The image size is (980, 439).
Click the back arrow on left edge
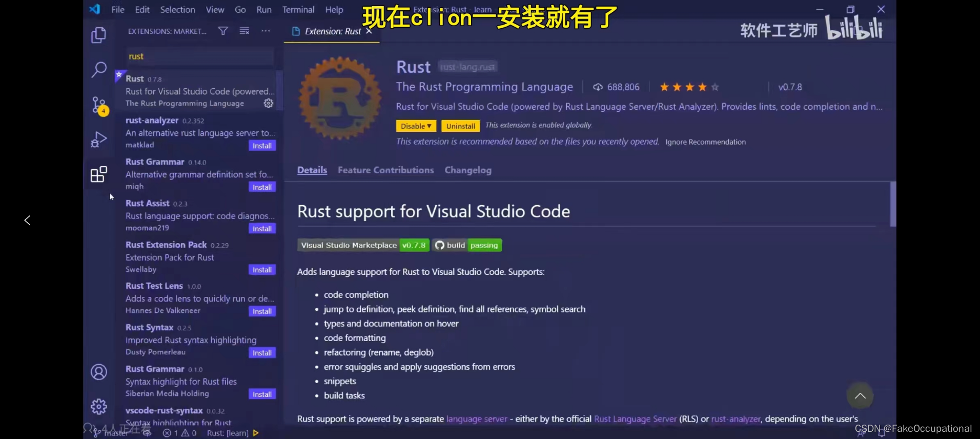click(28, 220)
